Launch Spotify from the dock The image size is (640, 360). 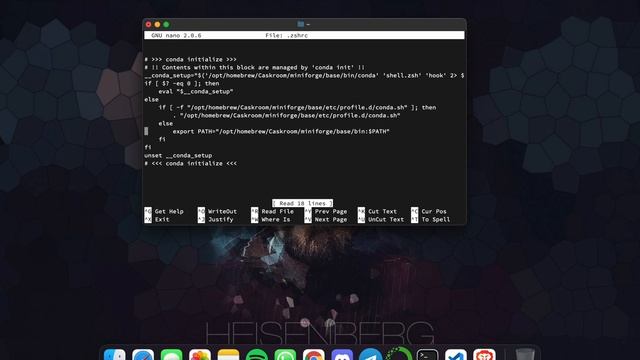(257, 354)
